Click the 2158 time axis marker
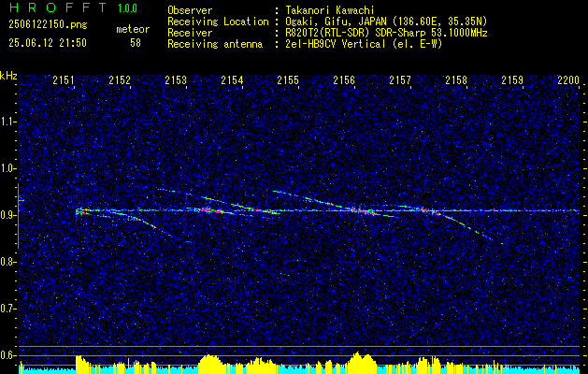Viewport: 588px width, 374px height. 456,80
